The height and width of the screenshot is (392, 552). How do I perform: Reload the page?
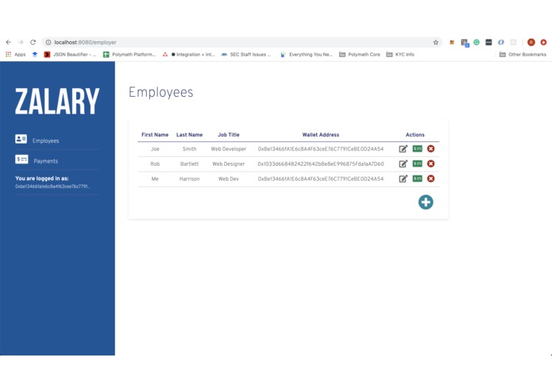[x=33, y=42]
